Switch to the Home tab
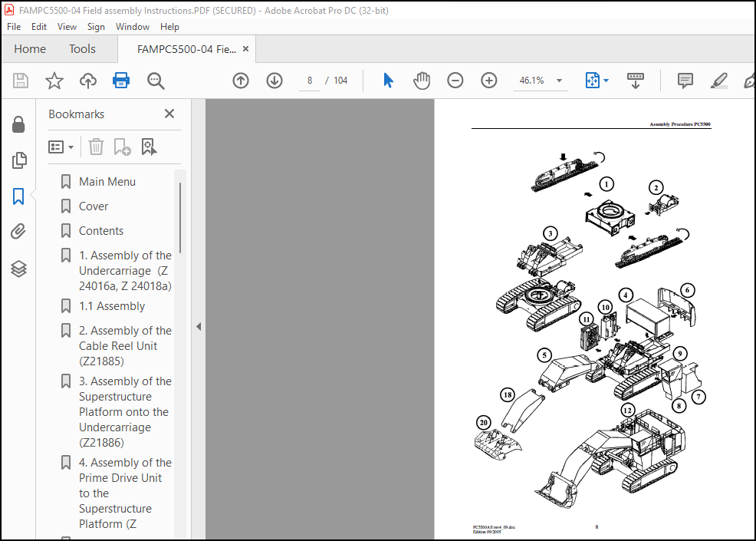 point(30,48)
